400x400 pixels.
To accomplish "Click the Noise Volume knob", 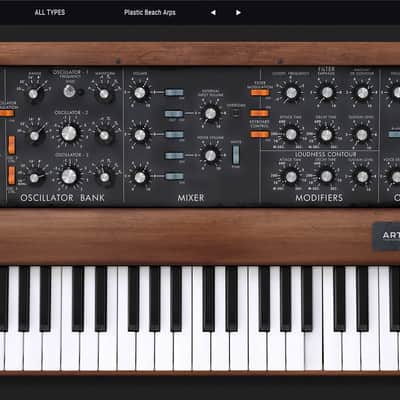I will click(210, 155).
